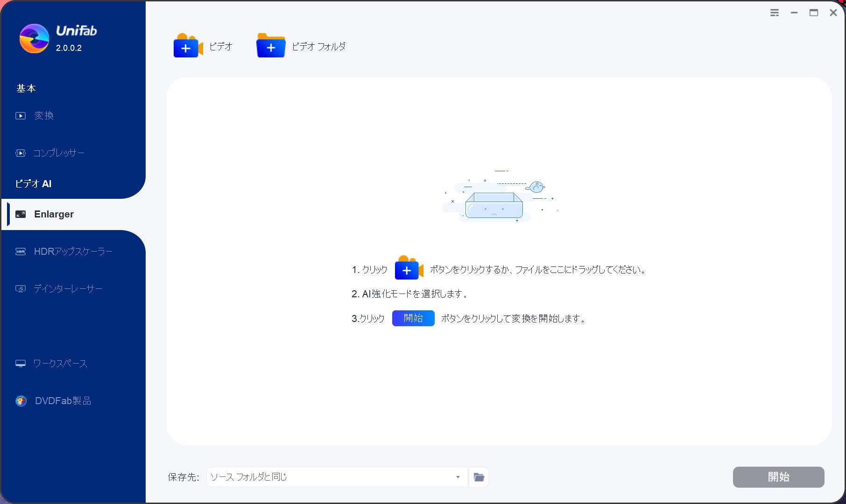Click the ビデオ AI section heading

(33, 184)
